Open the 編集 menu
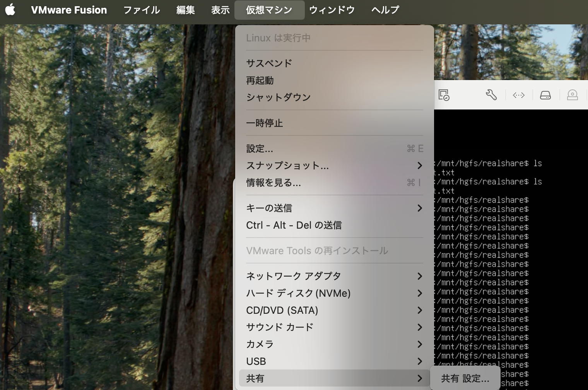The height and width of the screenshot is (390, 588). pos(185,10)
